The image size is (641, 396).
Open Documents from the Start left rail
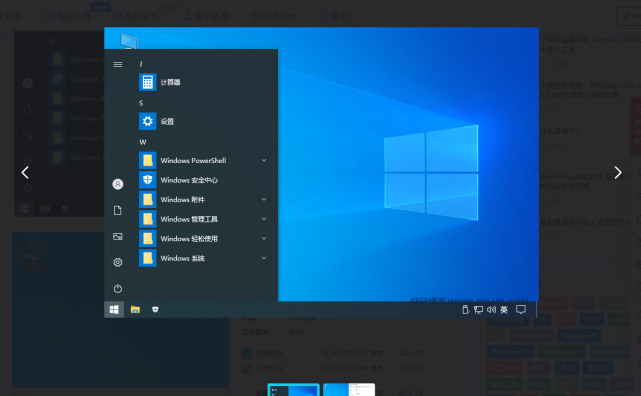click(x=118, y=210)
